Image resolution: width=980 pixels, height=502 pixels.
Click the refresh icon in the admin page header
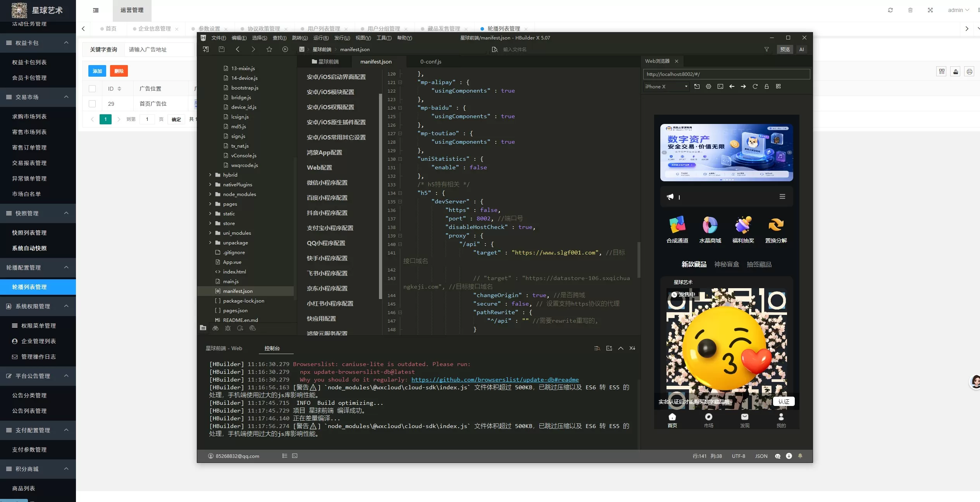(x=890, y=10)
